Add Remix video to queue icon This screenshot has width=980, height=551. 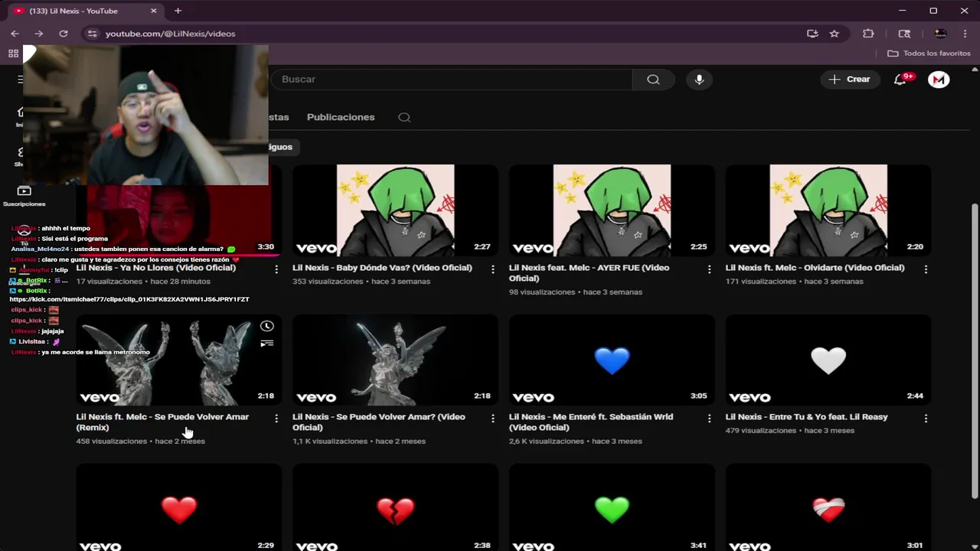click(266, 344)
